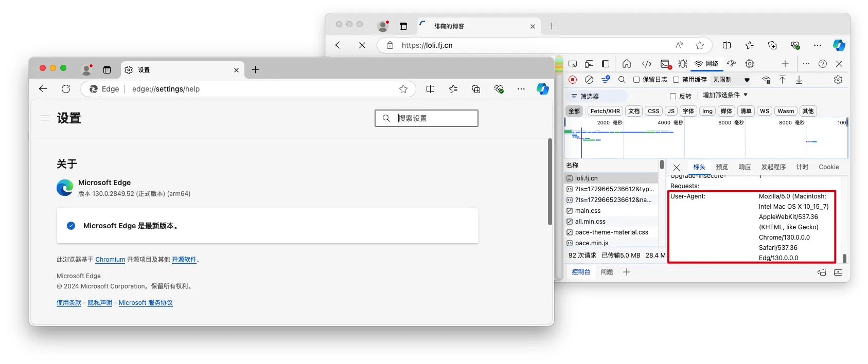Stop recording the network log
Image resolution: width=868 pixels, height=364 pixels.
573,80
